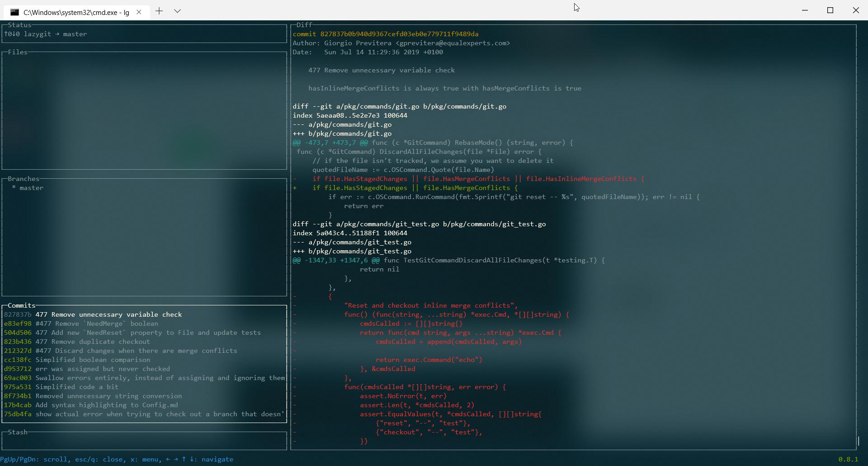Select the master branch entry
868x466 pixels.
click(28, 188)
